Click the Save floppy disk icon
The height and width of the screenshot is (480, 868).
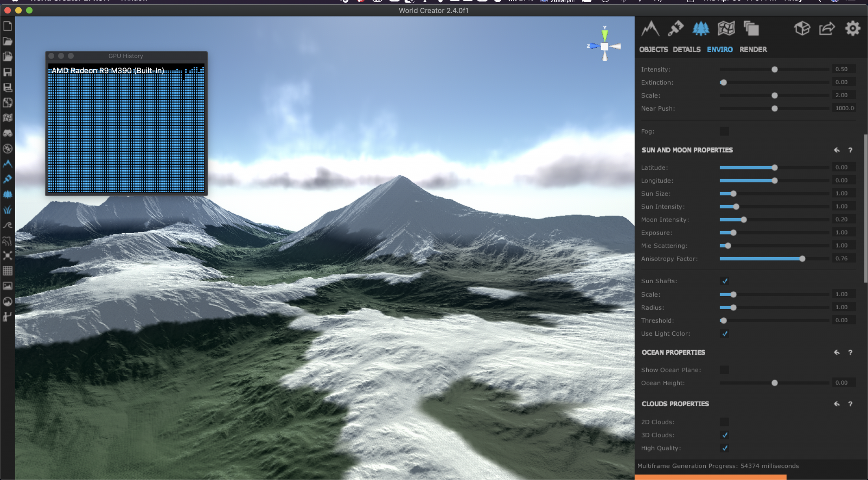(x=7, y=72)
